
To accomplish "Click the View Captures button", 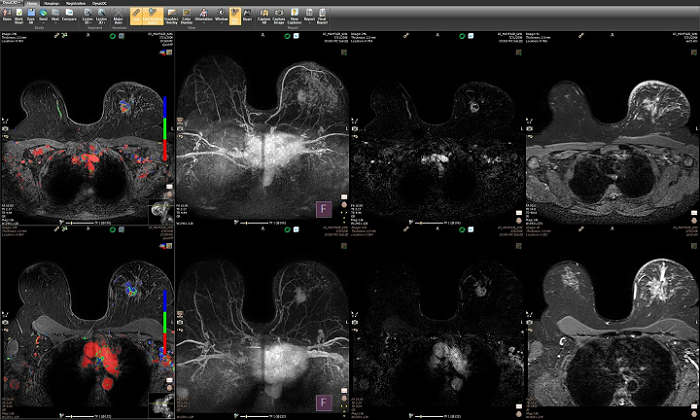I will click(293, 17).
